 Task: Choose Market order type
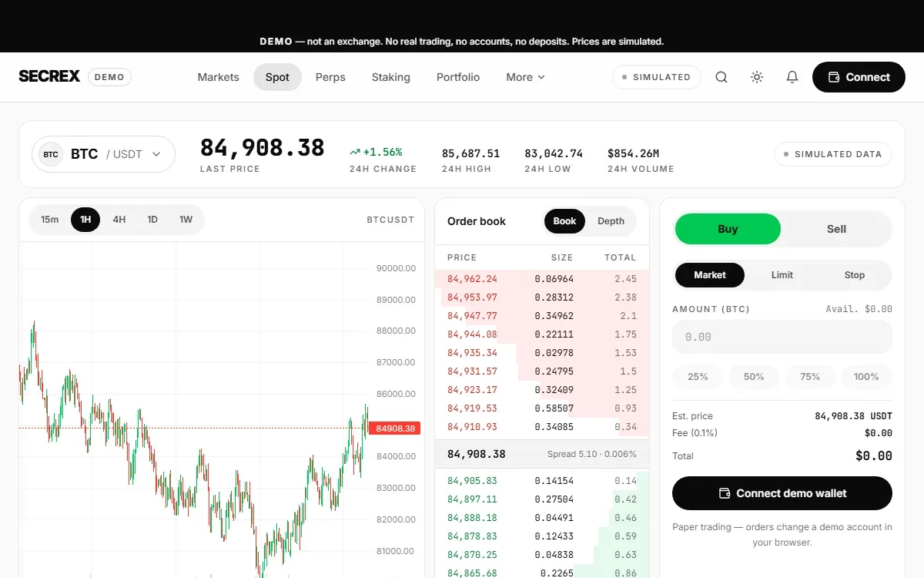[x=710, y=275]
